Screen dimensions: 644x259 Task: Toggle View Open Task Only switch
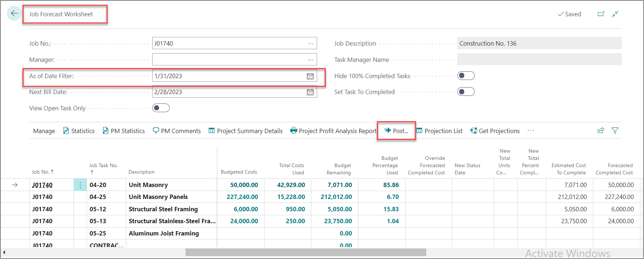pyautogui.click(x=161, y=108)
